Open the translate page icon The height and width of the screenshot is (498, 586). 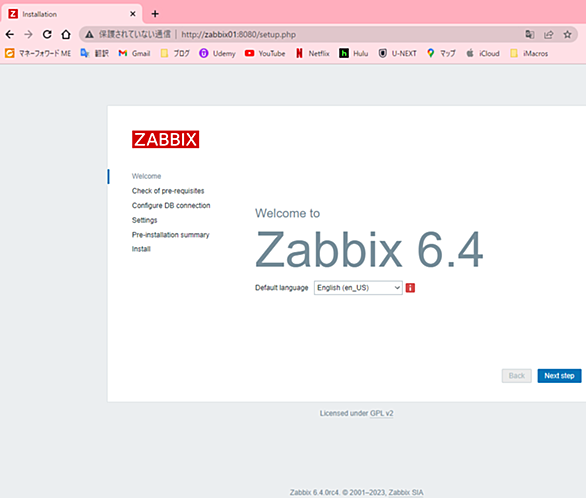[530, 34]
